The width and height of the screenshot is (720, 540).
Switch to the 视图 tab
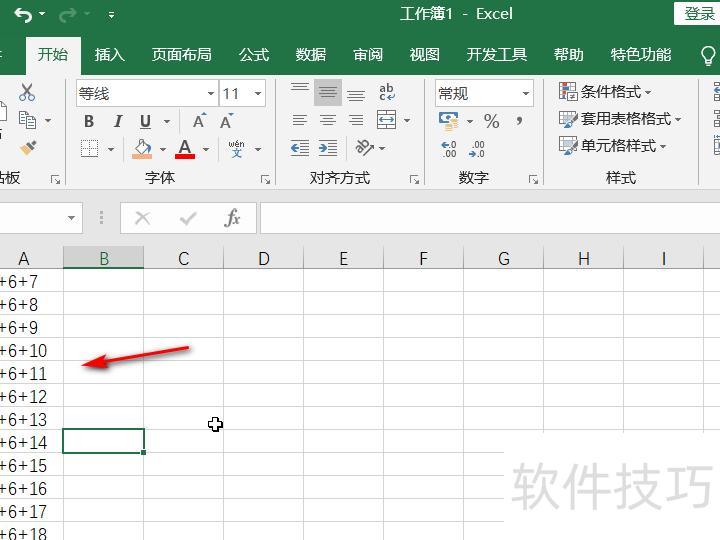click(x=425, y=55)
